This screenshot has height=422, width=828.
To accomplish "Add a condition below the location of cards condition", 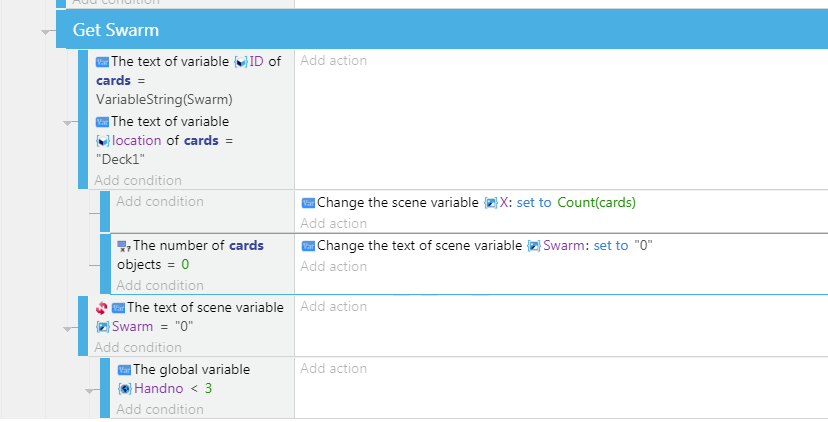I will pos(138,181).
